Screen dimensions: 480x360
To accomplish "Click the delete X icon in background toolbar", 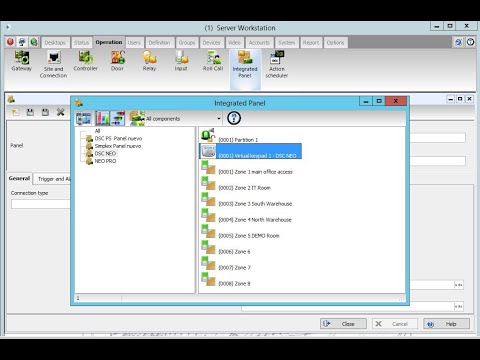I will 60,112.
